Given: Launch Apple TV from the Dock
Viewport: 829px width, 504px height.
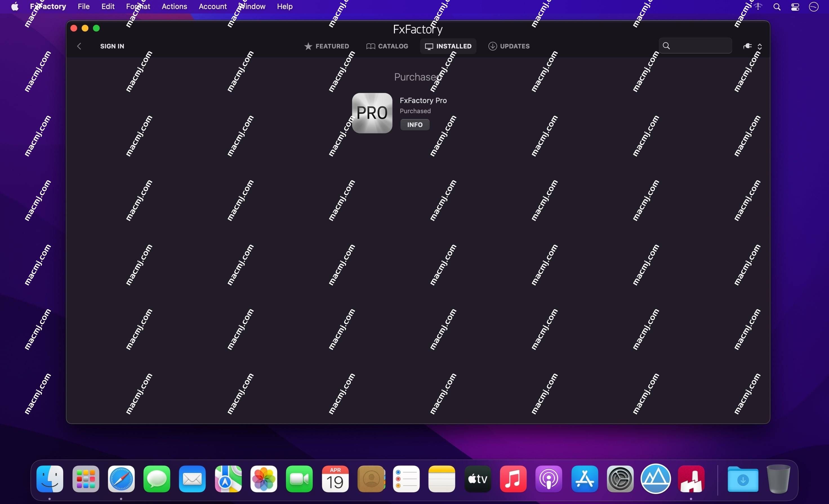Looking at the screenshot, I should click(x=478, y=479).
